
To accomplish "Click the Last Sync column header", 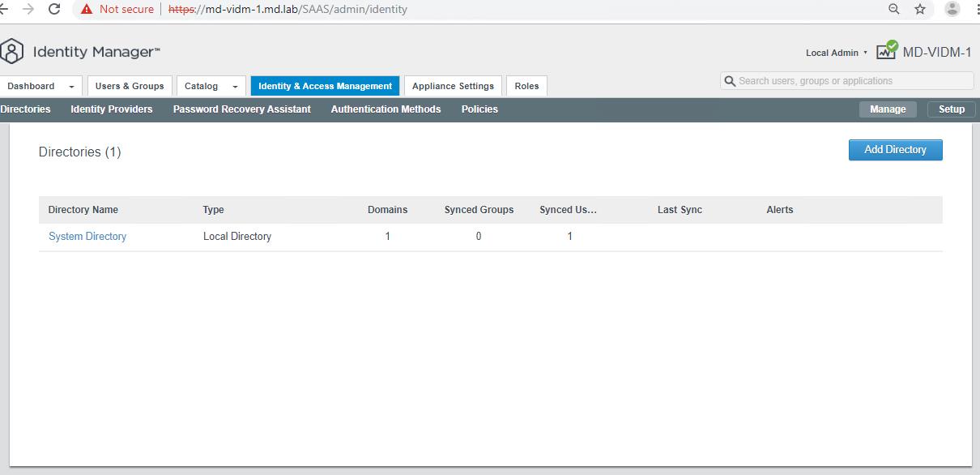I will point(680,210).
